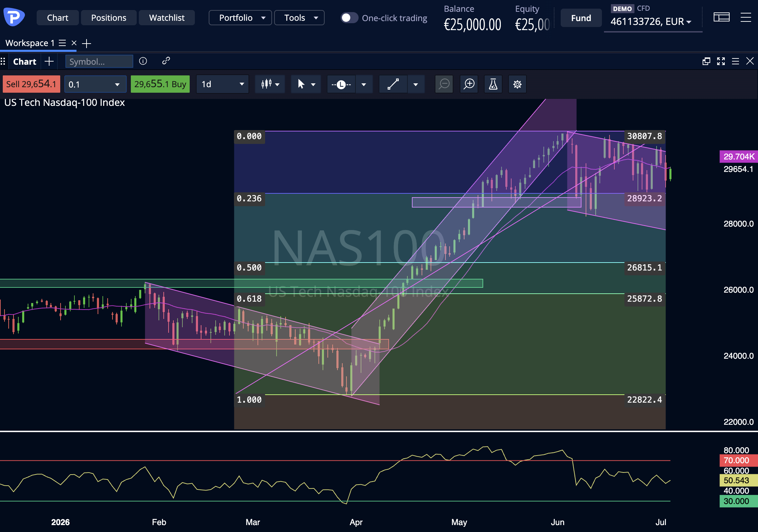
Task: Expand the Portfolio dropdown
Action: 240,18
